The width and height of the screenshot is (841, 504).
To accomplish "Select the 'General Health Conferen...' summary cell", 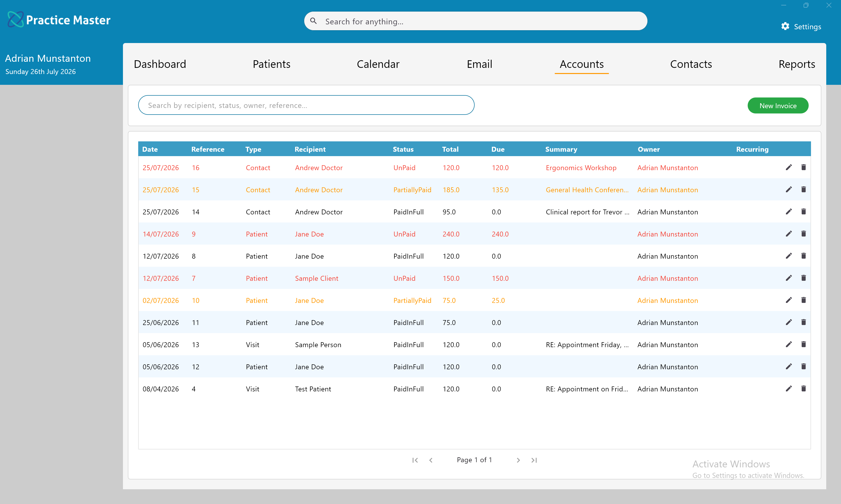I will pos(587,190).
